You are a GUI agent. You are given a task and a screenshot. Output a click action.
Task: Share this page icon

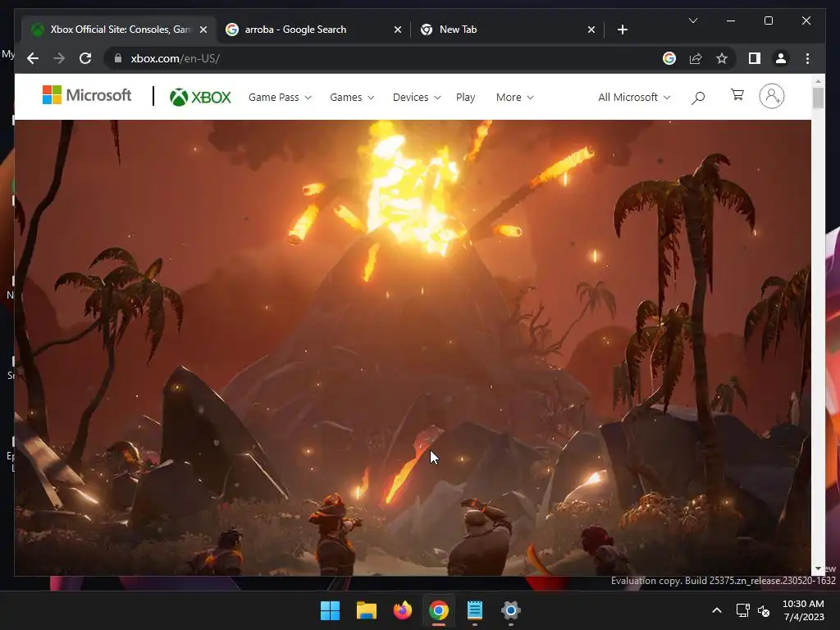tap(696, 58)
